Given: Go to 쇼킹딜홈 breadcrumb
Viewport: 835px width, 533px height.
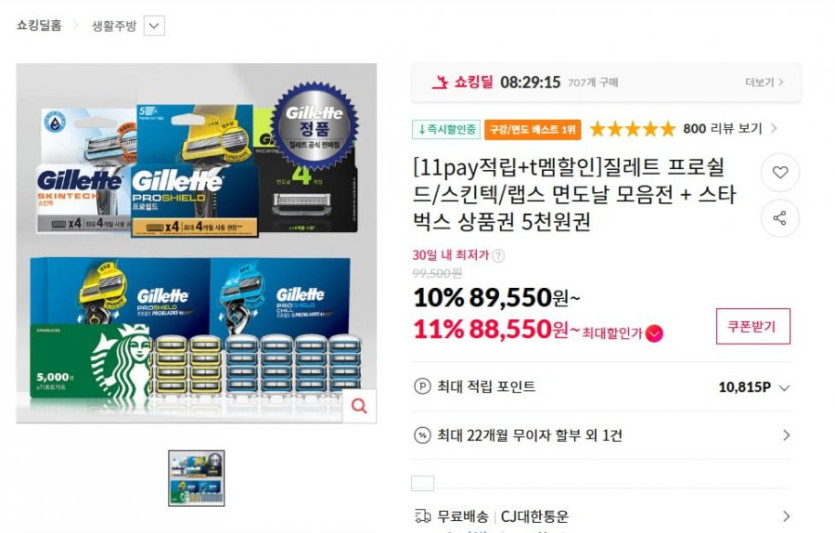Looking at the screenshot, I should (x=39, y=25).
